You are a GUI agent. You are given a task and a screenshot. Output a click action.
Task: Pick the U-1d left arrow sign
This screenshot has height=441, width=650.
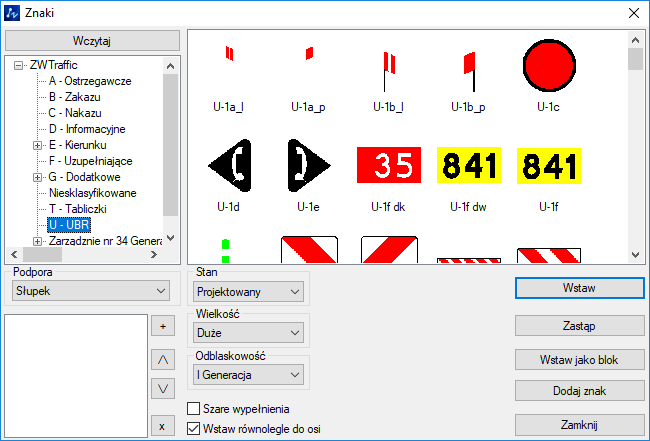tap(228, 164)
